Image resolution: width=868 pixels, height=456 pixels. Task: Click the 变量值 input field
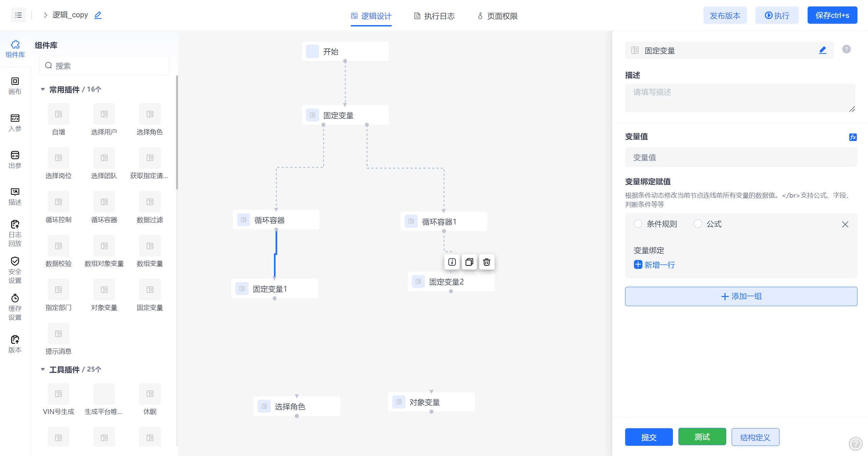point(741,157)
